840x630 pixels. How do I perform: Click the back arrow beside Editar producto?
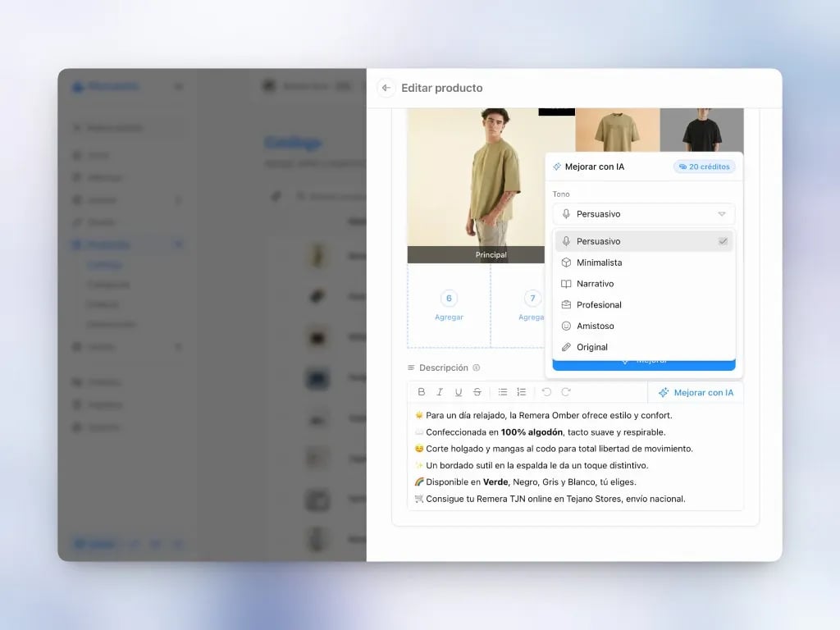386,88
